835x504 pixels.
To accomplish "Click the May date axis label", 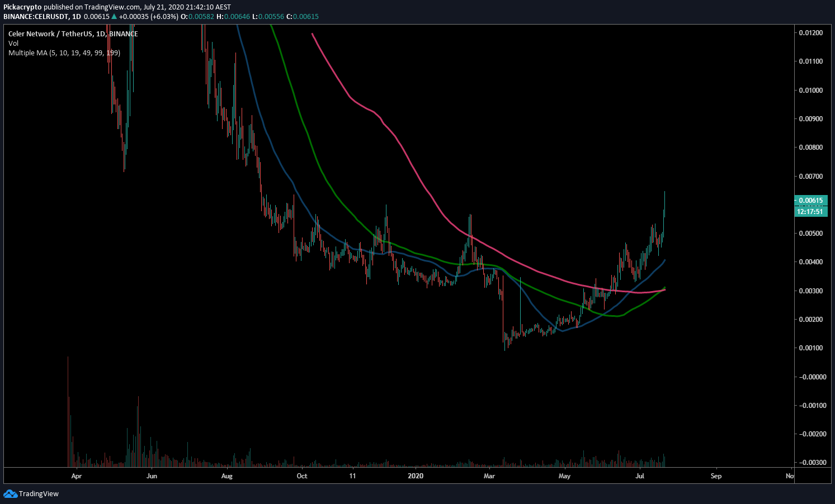I will point(564,476).
